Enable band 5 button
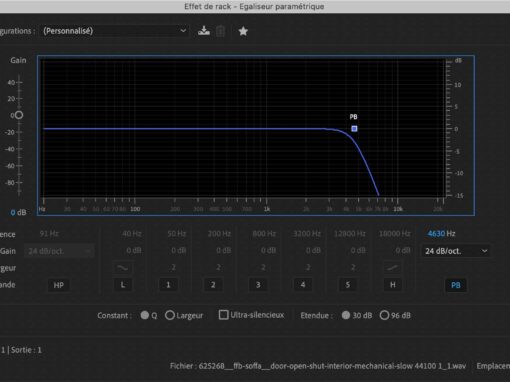 click(348, 285)
